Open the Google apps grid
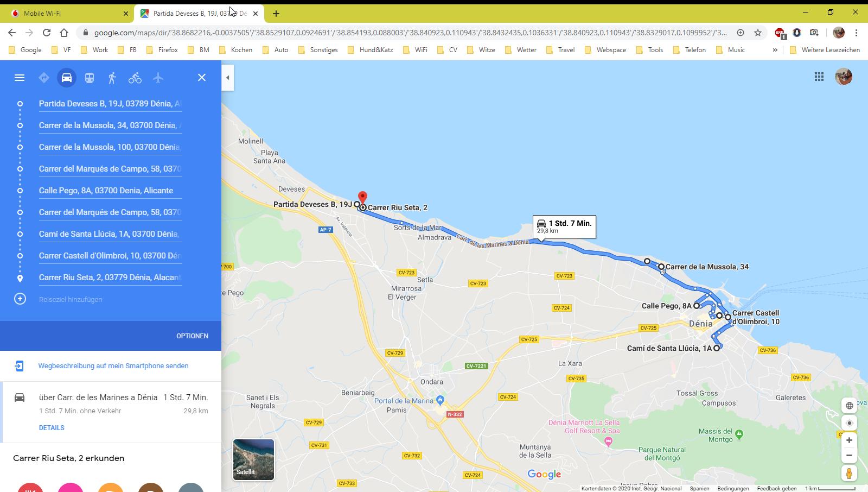The image size is (868, 492). click(x=819, y=77)
